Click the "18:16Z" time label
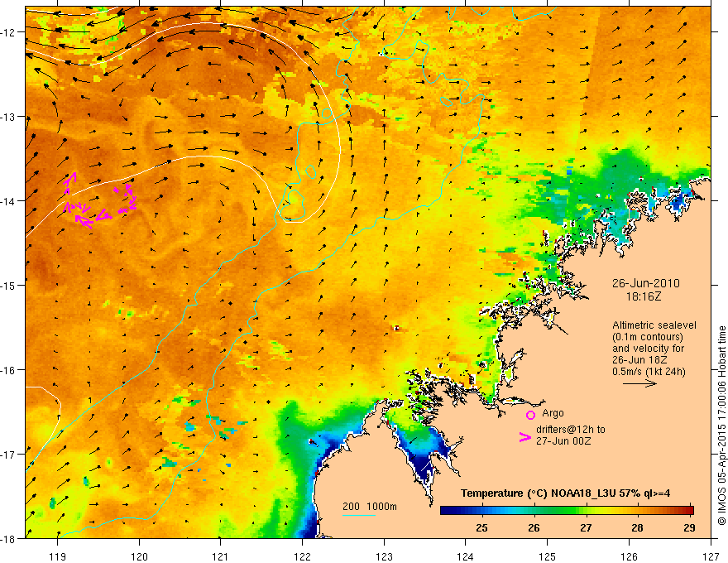This screenshot has height=563, width=728. (644, 296)
